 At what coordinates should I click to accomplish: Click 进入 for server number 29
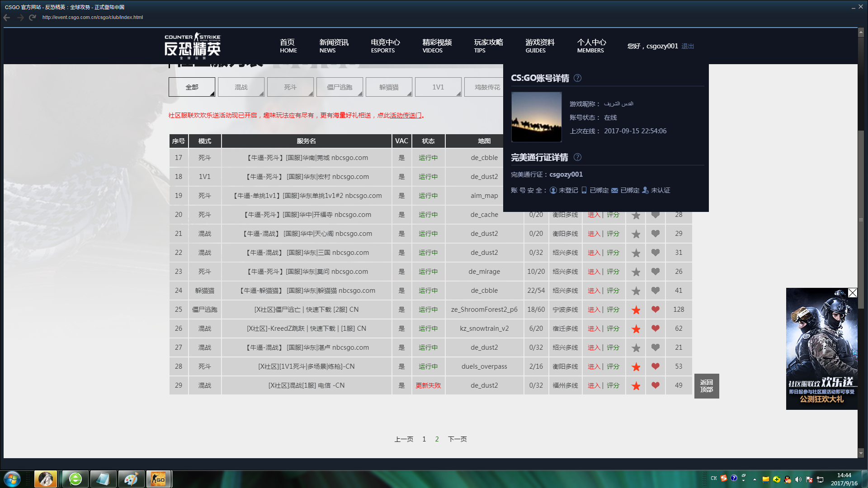tap(594, 385)
